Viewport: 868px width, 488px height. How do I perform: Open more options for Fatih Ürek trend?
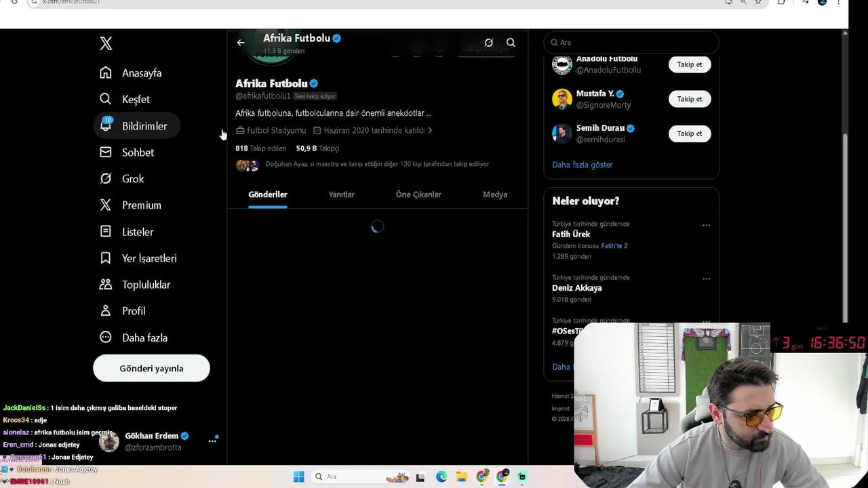pyautogui.click(x=706, y=225)
